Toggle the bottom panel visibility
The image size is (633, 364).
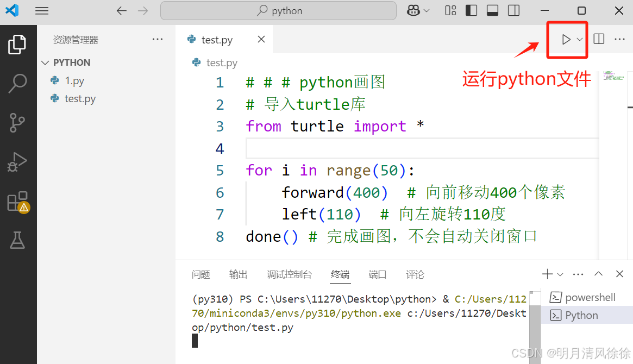click(x=492, y=10)
